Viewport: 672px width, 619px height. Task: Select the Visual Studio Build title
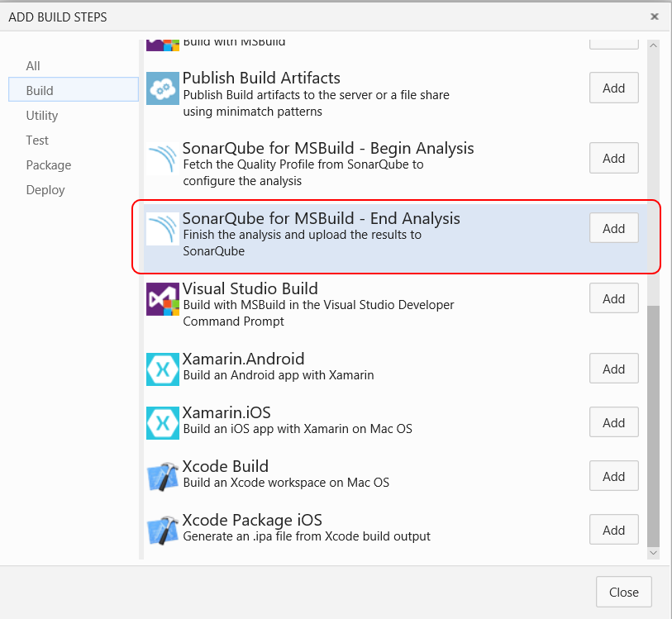point(250,288)
